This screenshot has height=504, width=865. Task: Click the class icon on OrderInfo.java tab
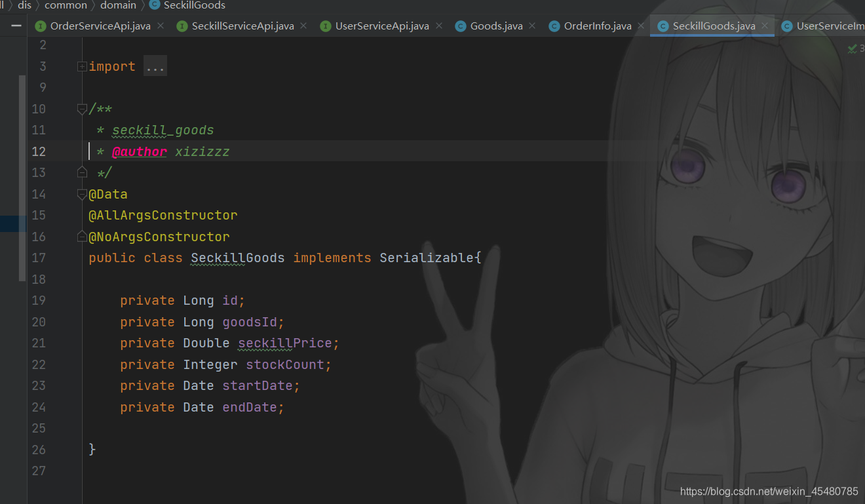pos(554,26)
